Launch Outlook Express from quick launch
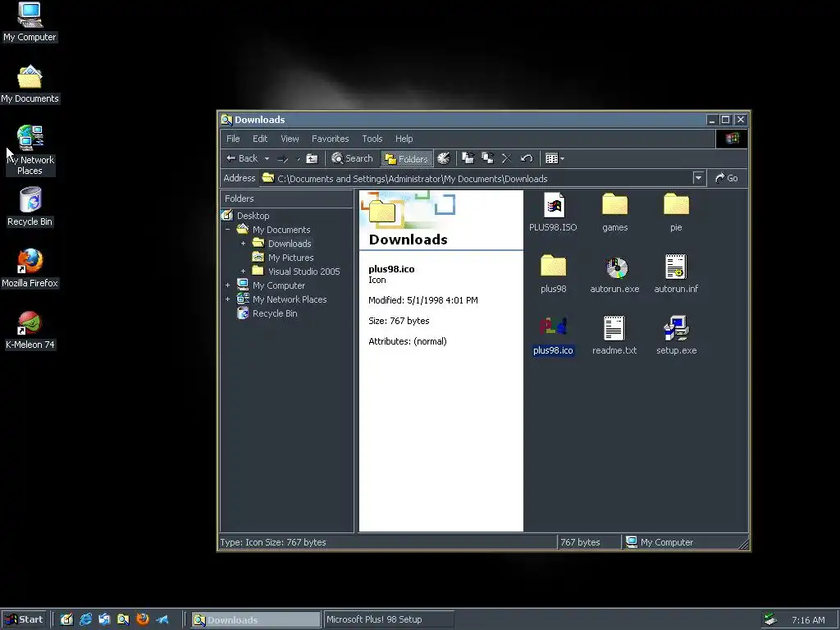This screenshot has height=630, width=840. click(x=104, y=619)
